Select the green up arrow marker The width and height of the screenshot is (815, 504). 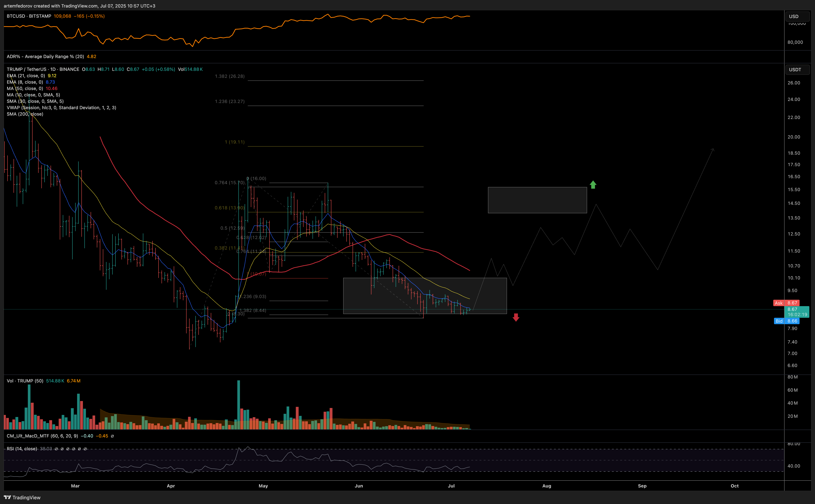pos(593,185)
